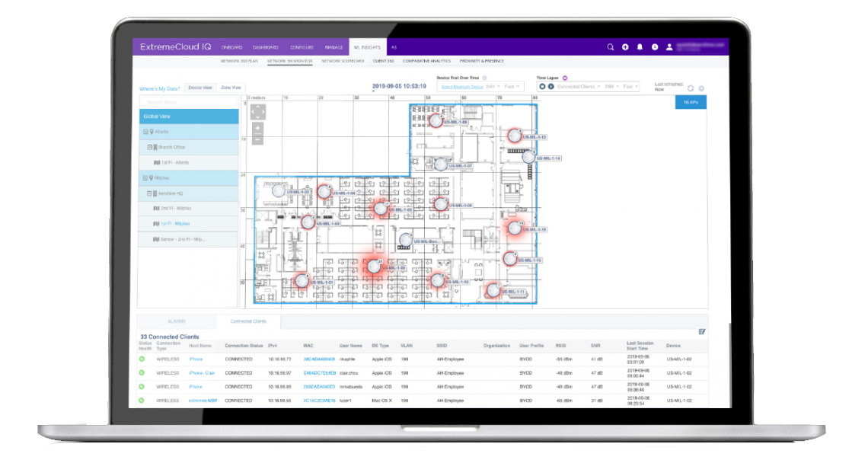This screenshot has height=463, width=868.
Task: Open Device Trail 24H duration dropdown
Action: tap(493, 86)
